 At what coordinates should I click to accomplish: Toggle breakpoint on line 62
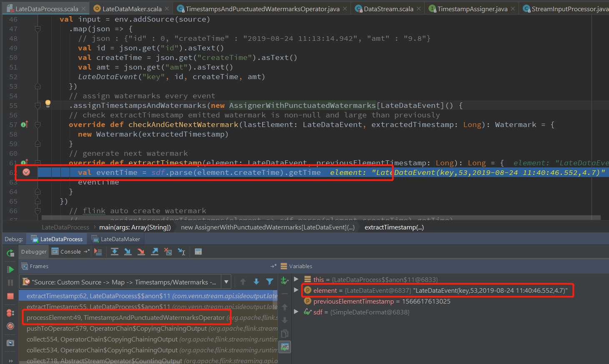tap(26, 172)
